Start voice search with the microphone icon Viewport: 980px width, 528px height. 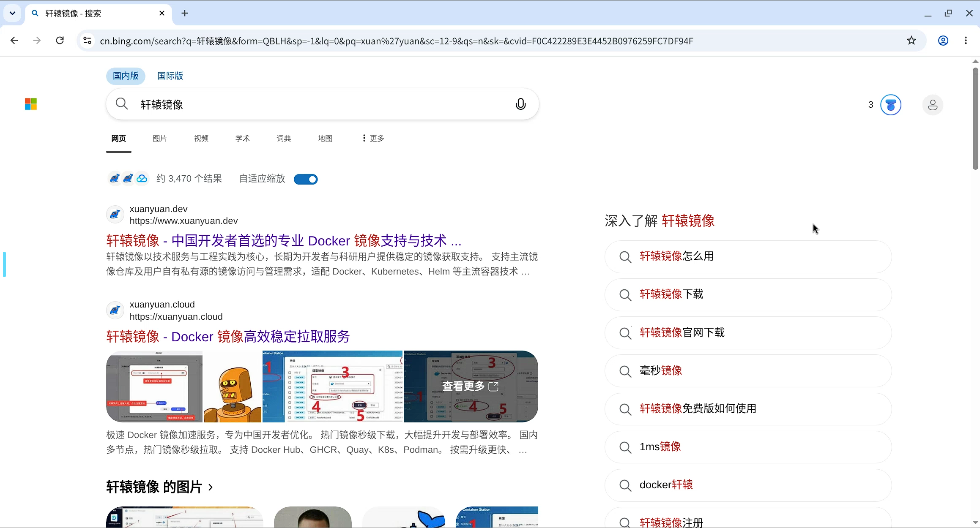520,104
